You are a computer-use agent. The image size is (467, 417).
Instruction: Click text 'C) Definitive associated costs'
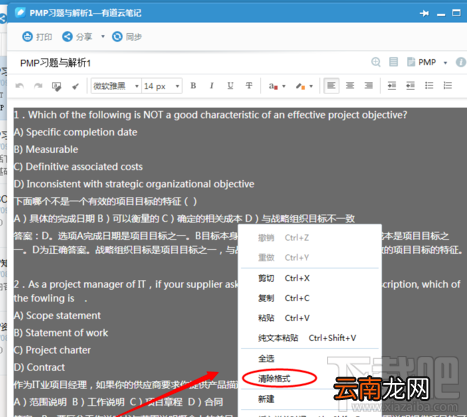[78, 167]
